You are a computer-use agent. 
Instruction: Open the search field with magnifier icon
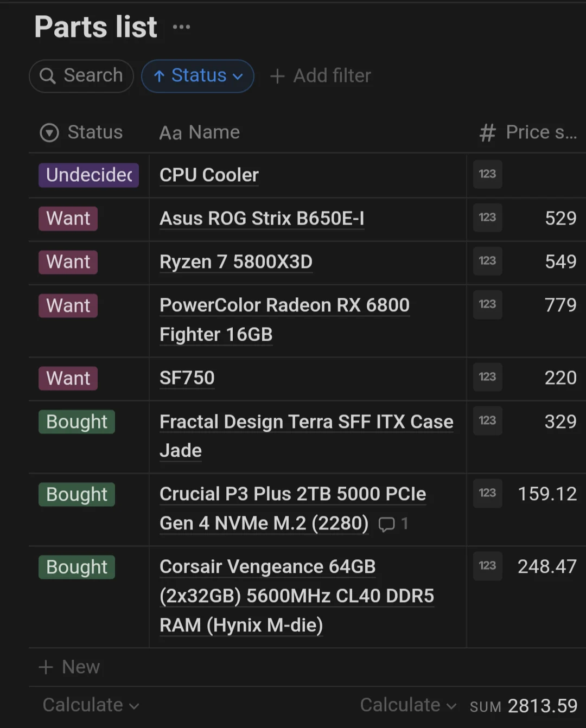pos(81,76)
